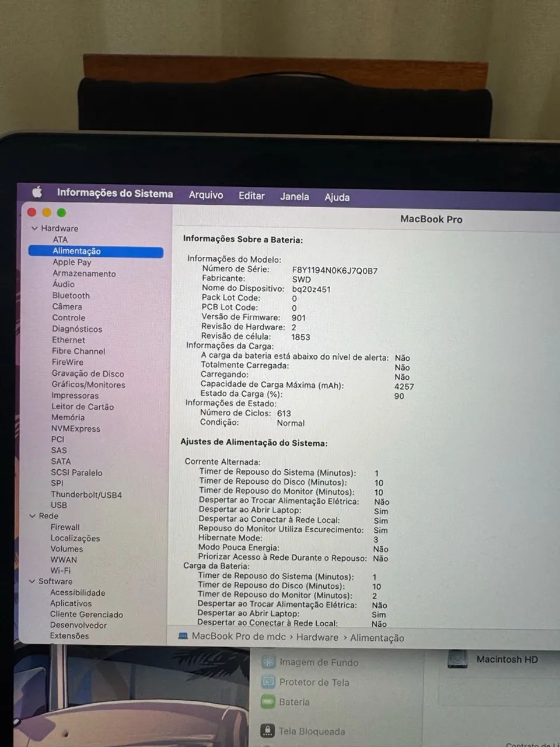Select Extensões in sidebar
Image resolution: width=560 pixels, height=747 pixels.
[x=69, y=636]
